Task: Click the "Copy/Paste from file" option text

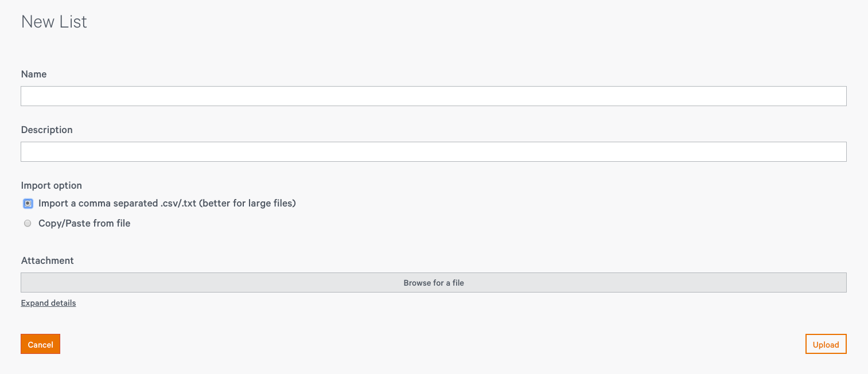Action: (x=84, y=224)
